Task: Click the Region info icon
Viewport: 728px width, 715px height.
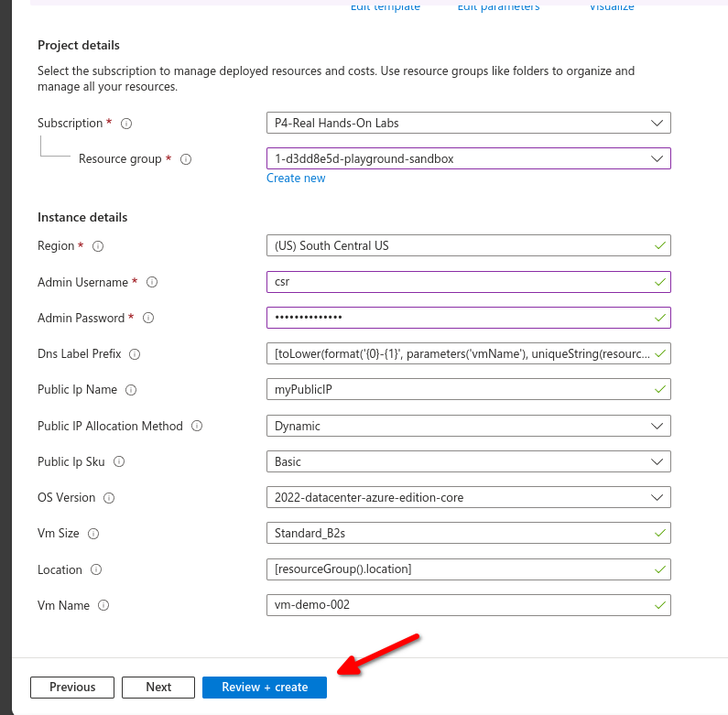Action: tap(99, 246)
